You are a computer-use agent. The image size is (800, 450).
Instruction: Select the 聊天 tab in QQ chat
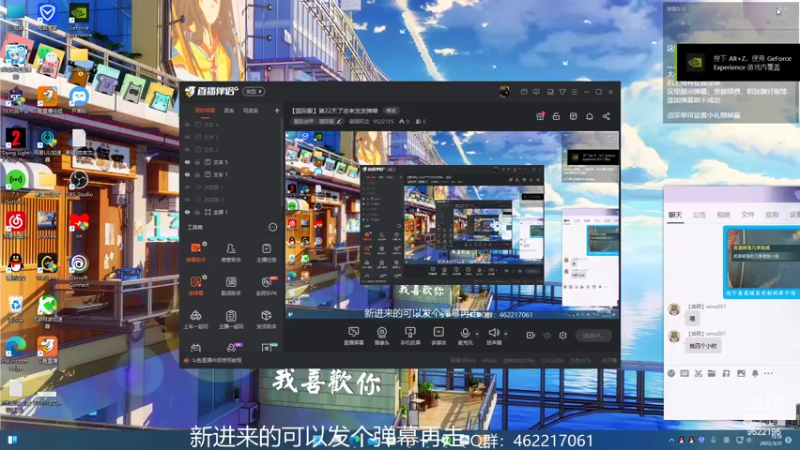(675, 215)
